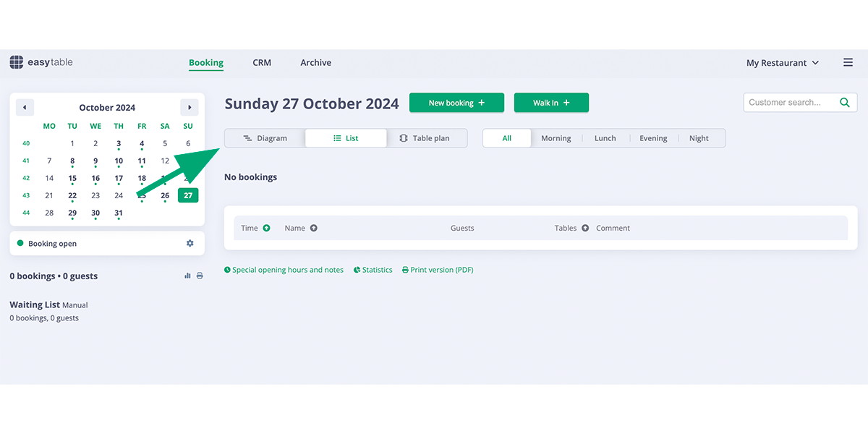Open settings via the gear beside Booking open

[x=190, y=243]
